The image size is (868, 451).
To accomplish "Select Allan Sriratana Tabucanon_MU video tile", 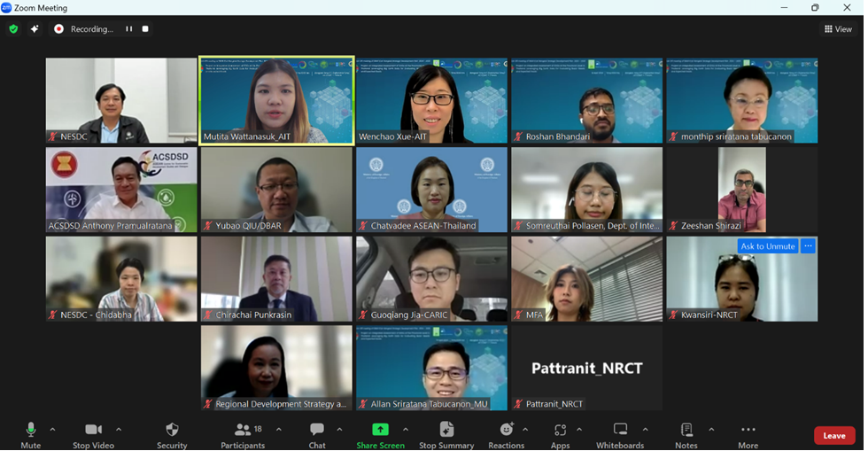I will tap(432, 368).
